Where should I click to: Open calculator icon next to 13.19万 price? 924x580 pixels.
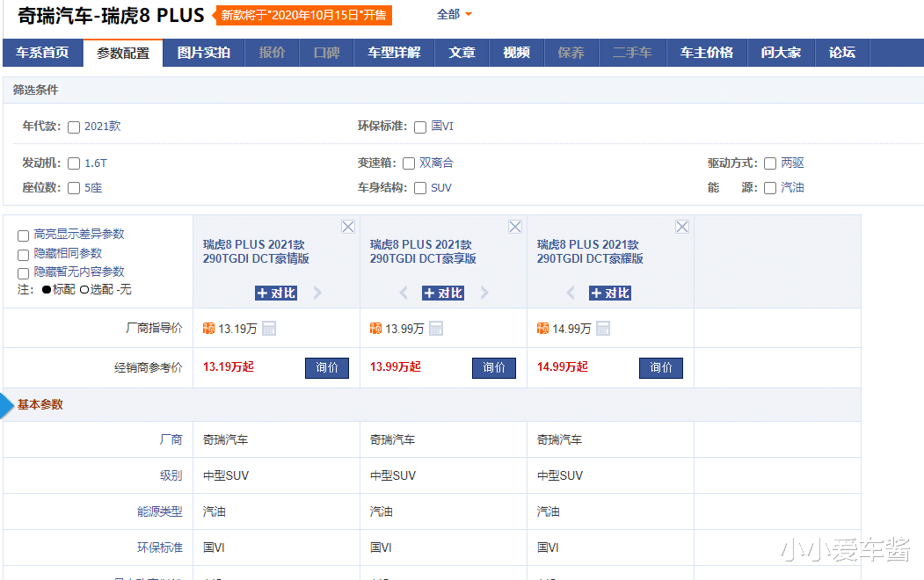click(x=269, y=329)
